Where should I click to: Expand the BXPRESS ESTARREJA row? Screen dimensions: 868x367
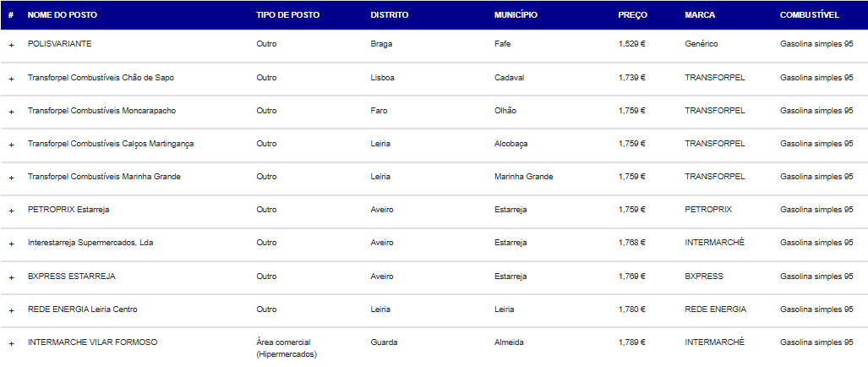coord(12,277)
